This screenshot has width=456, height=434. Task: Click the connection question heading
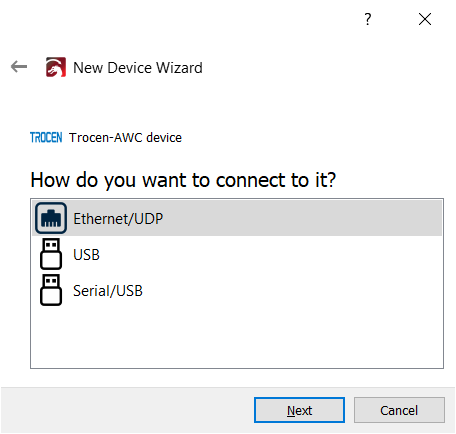[x=183, y=180]
